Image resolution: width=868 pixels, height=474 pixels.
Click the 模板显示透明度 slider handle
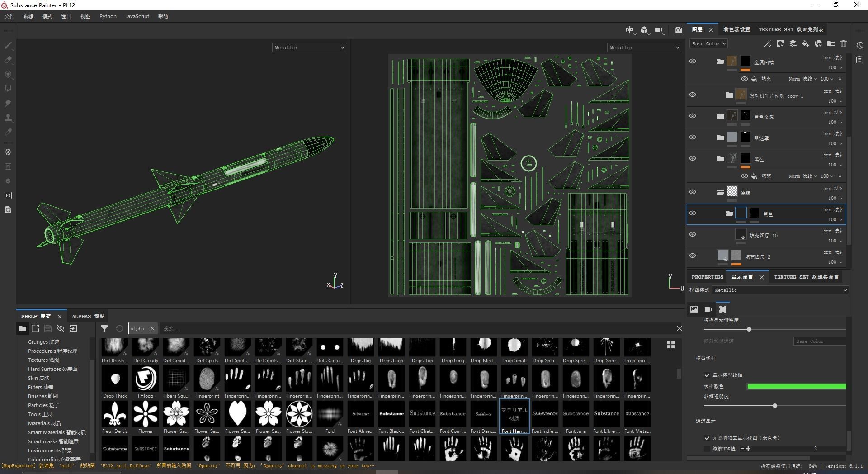[x=749, y=329]
